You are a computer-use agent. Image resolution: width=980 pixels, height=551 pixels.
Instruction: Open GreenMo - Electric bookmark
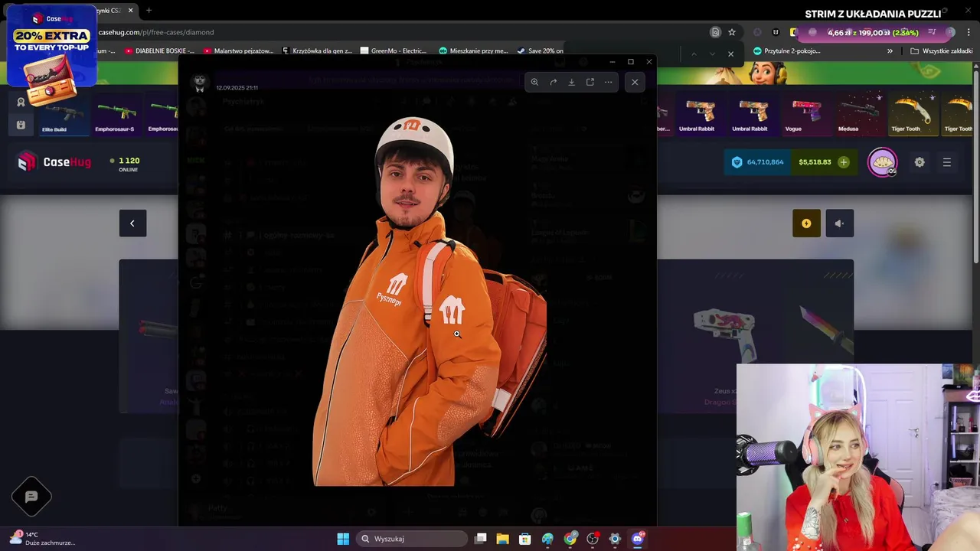[394, 51]
